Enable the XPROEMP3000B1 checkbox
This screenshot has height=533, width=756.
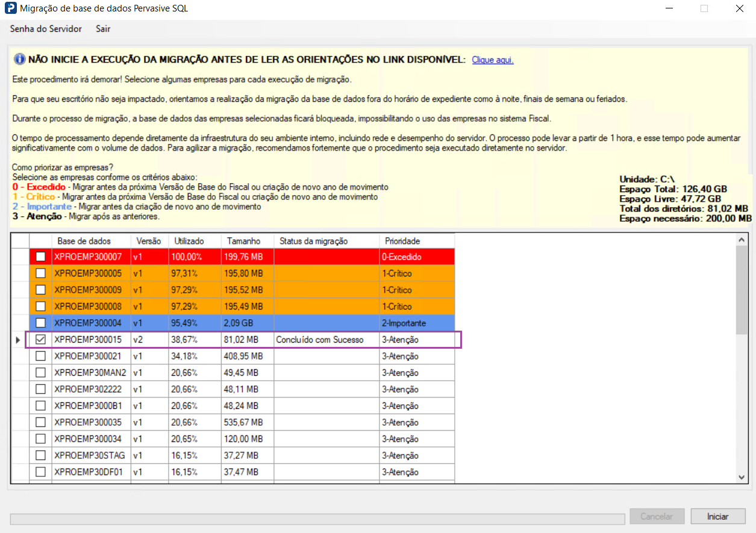(x=40, y=406)
